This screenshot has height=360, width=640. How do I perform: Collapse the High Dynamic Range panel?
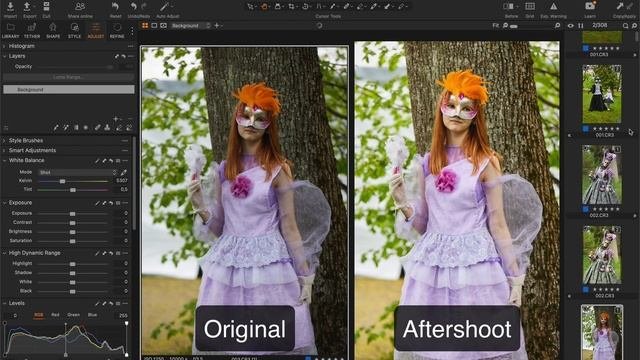point(4,253)
